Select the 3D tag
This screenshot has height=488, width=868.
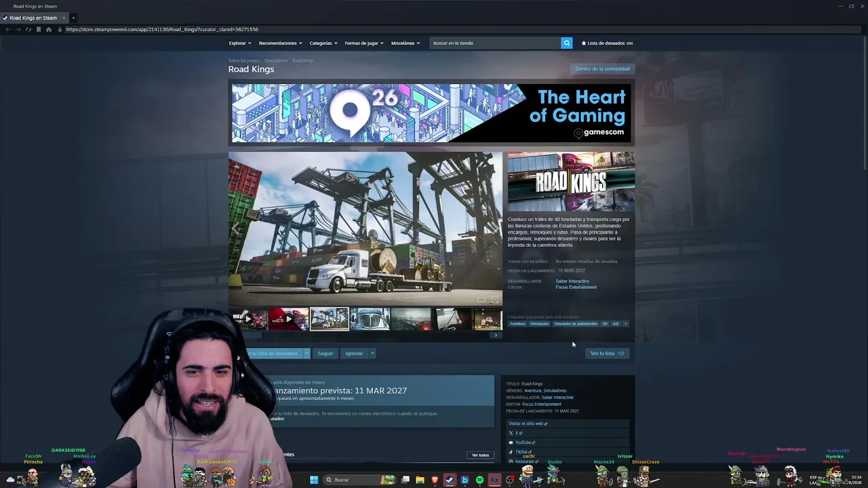pyautogui.click(x=605, y=324)
